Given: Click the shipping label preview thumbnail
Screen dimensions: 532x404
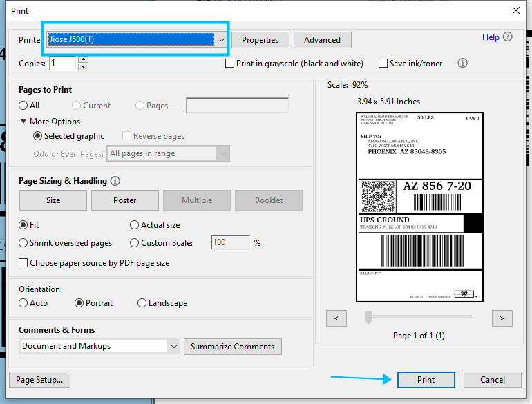Looking at the screenshot, I should tap(419, 207).
